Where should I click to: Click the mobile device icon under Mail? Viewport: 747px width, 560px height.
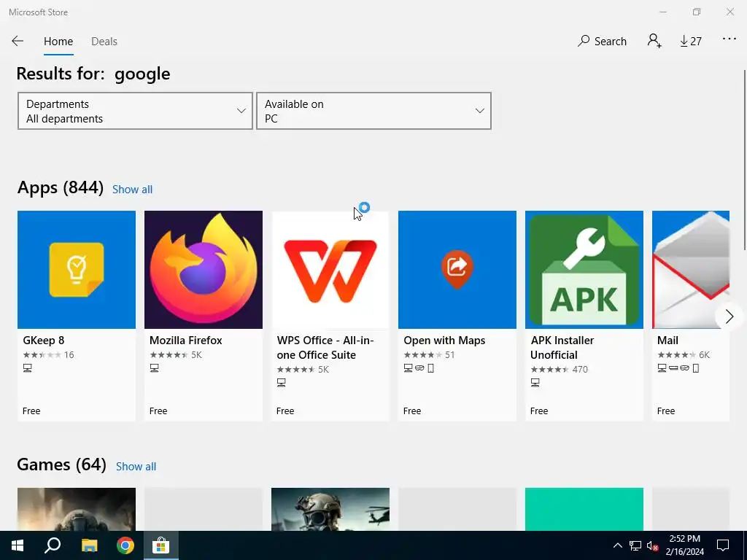point(696,368)
